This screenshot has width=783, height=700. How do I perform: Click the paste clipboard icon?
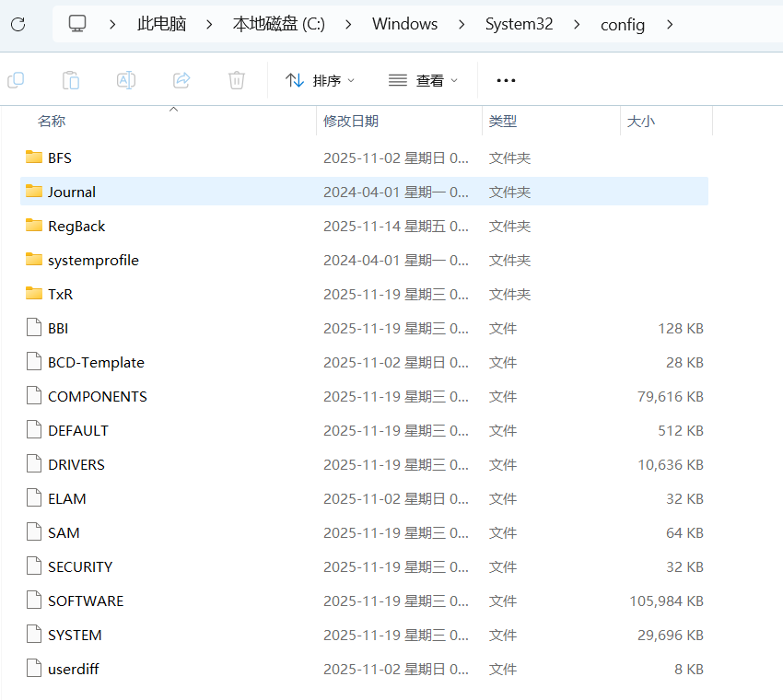coord(70,80)
